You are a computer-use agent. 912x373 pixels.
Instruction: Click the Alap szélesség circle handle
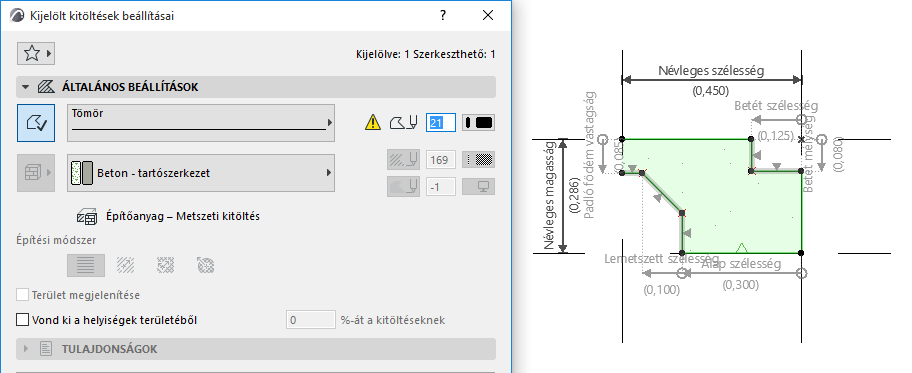coord(801,272)
